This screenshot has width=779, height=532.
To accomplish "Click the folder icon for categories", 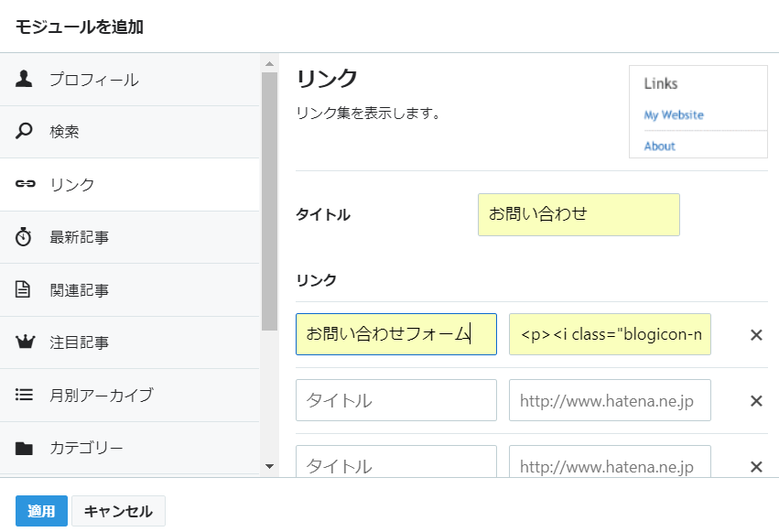I will point(25,449).
